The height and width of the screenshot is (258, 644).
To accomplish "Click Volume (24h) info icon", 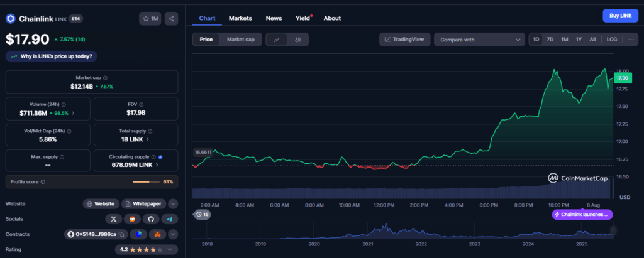I will [x=64, y=105].
